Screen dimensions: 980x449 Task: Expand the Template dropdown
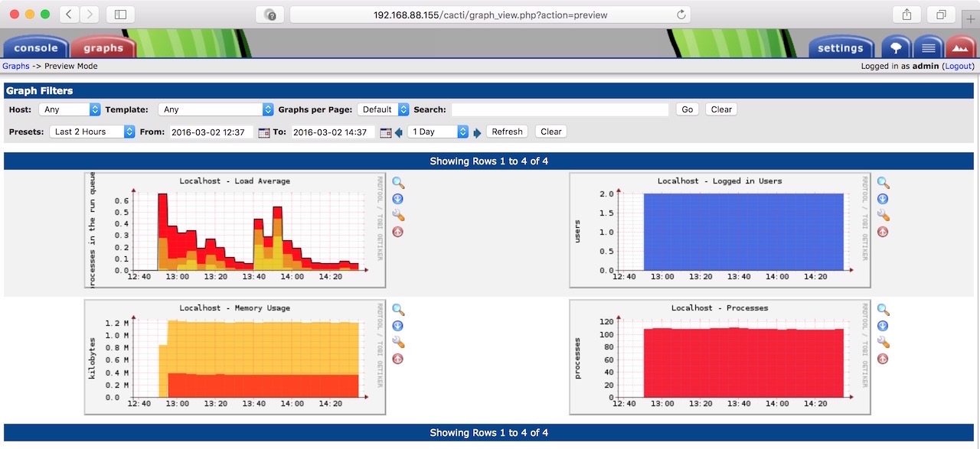(216, 109)
